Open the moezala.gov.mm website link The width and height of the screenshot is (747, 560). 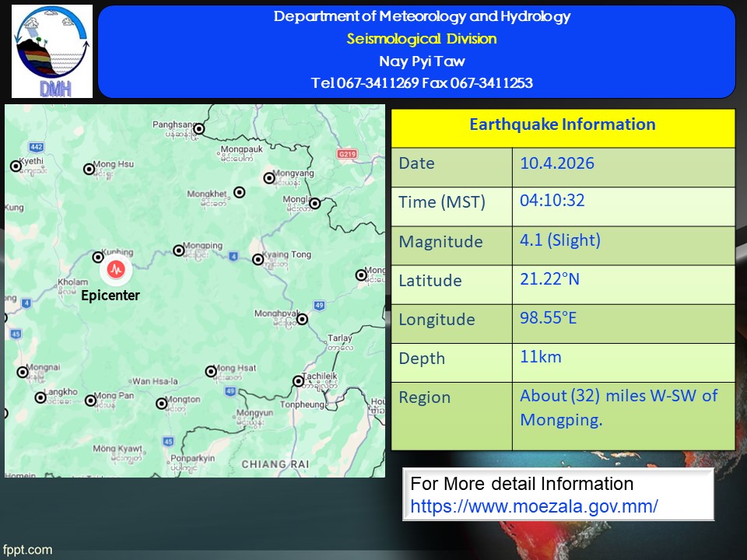(534, 506)
